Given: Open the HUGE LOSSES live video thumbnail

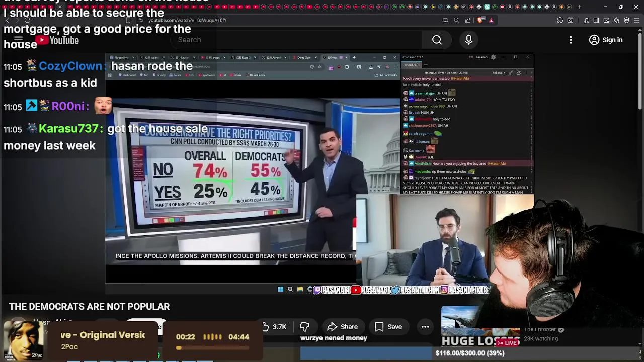Looking at the screenshot, I should pos(480,327).
